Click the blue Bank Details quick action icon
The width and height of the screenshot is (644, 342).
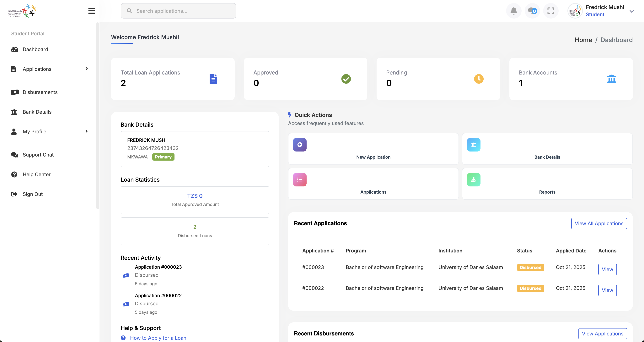[x=473, y=145]
